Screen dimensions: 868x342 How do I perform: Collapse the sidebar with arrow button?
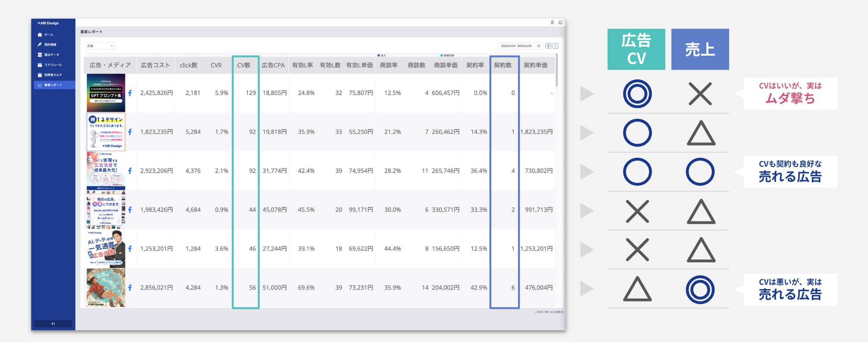pos(53,324)
